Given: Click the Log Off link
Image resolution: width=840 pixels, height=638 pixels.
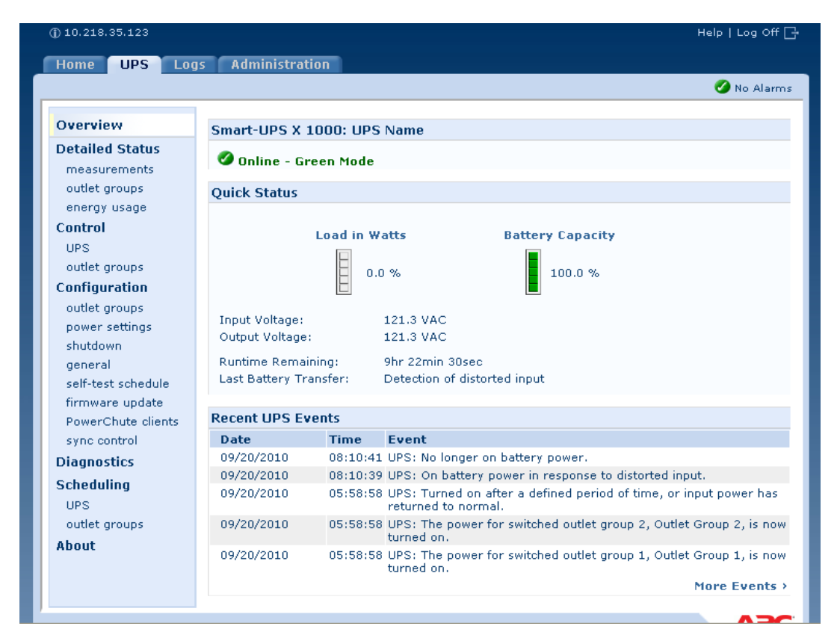Looking at the screenshot, I should pos(758,33).
